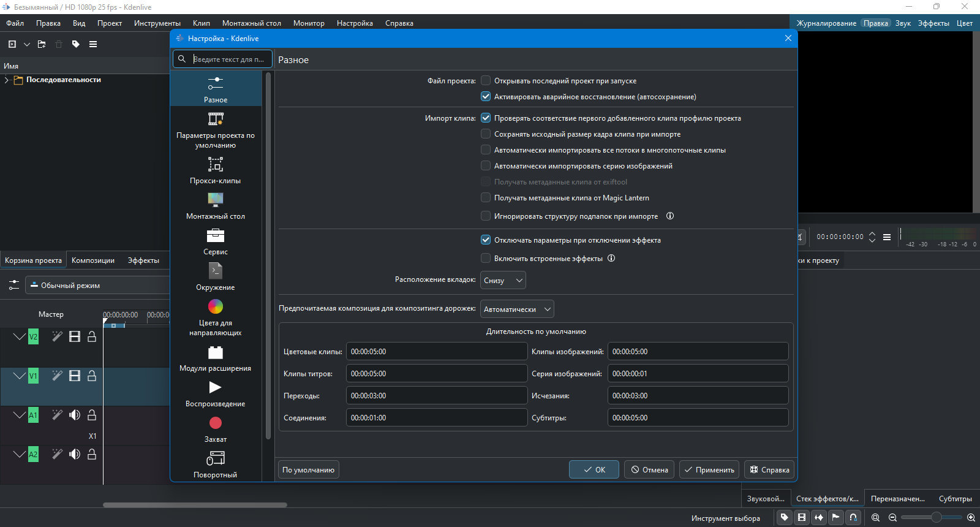Viewport: 980px width, 527px height.
Task: Click info icon next to Включить встроенные эффекты
Action: point(611,258)
